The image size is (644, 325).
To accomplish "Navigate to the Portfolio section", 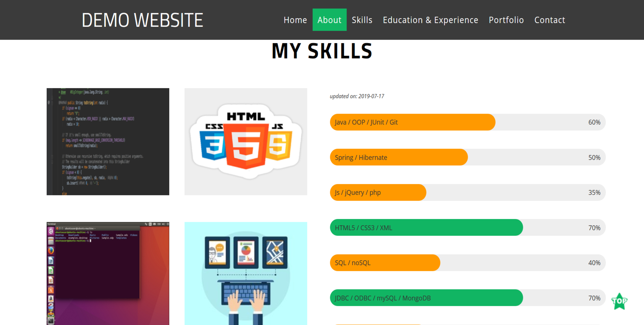I will click(x=506, y=20).
